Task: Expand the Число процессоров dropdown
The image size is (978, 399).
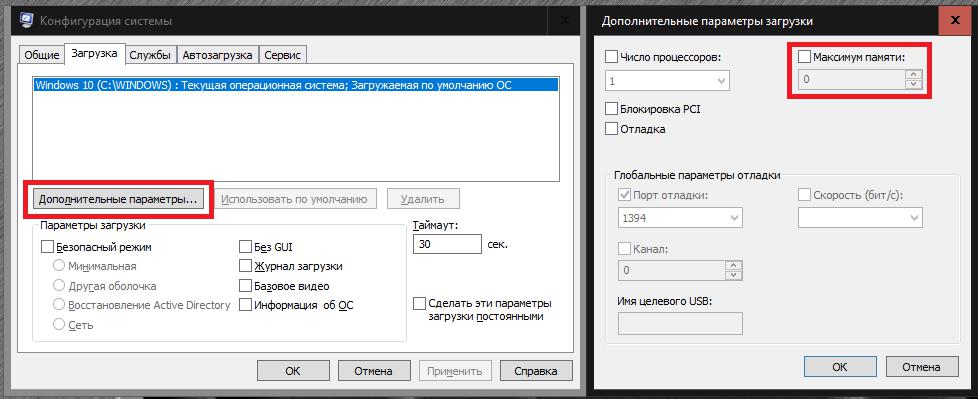Action: pos(667,80)
